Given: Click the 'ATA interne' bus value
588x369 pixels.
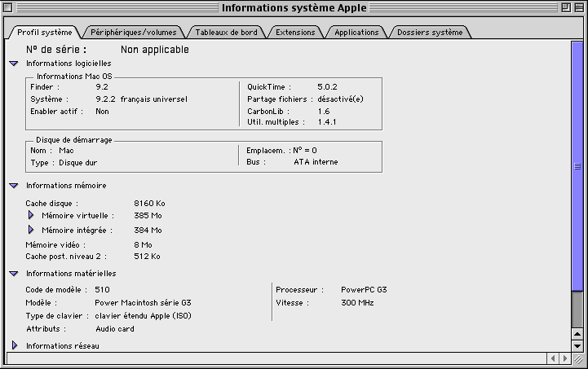Looking at the screenshot, I should coord(316,162).
